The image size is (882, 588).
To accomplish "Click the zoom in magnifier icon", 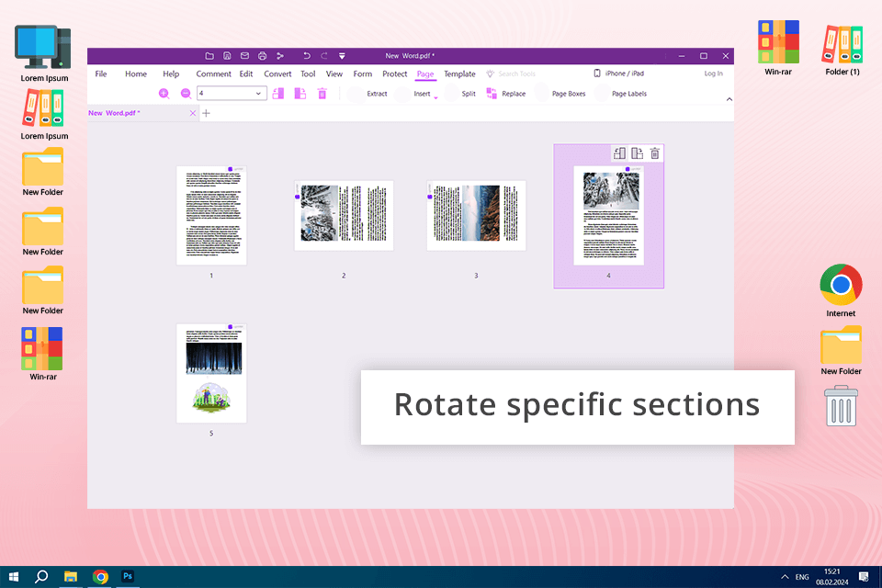I will (x=164, y=94).
